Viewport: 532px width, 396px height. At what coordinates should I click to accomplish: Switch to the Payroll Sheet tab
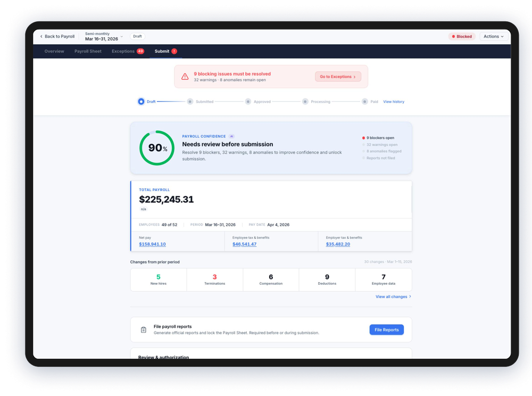88,51
